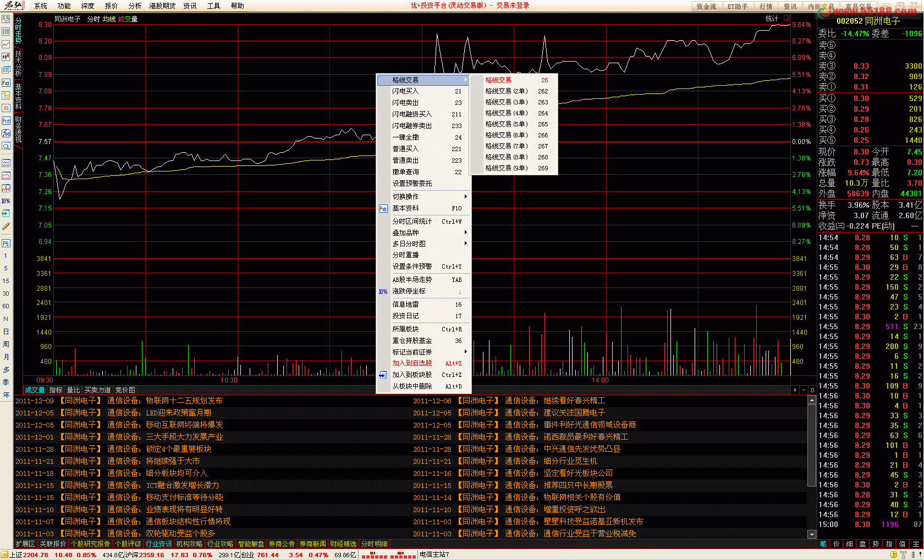Select the 15-minute period button
Image resolution: width=924 pixels, height=560 pixels.
(5, 281)
